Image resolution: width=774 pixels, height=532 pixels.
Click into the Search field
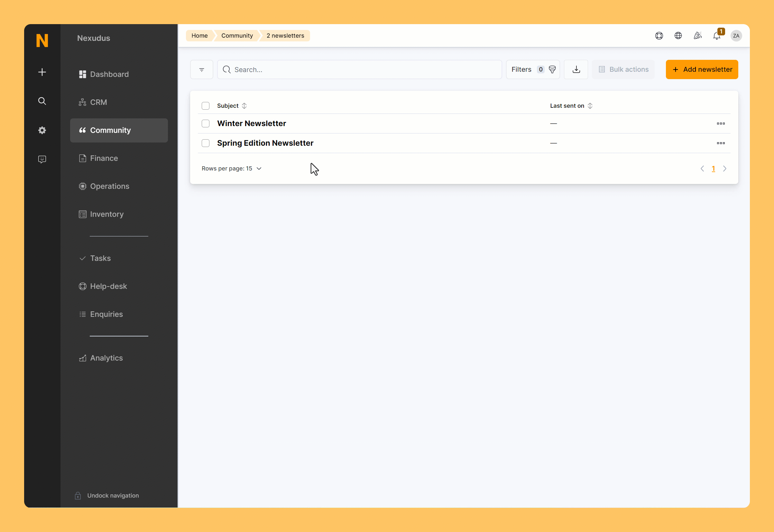tap(359, 69)
